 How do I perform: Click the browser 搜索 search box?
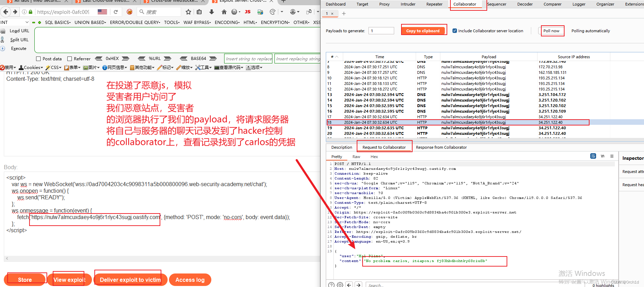click(x=159, y=12)
